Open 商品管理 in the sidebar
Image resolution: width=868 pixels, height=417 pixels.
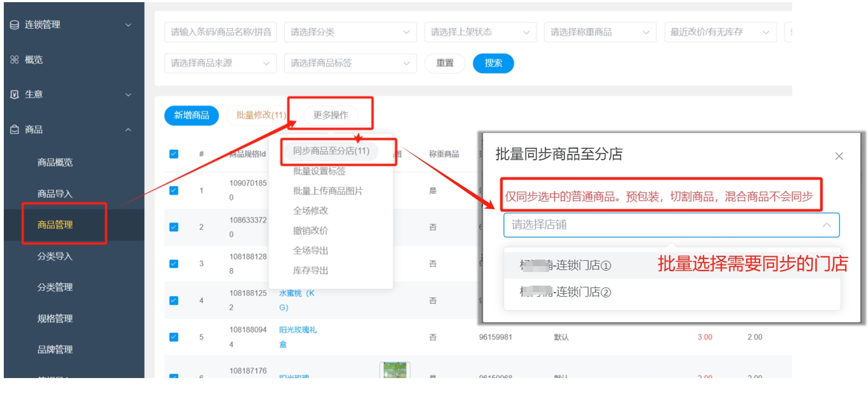[x=55, y=225]
